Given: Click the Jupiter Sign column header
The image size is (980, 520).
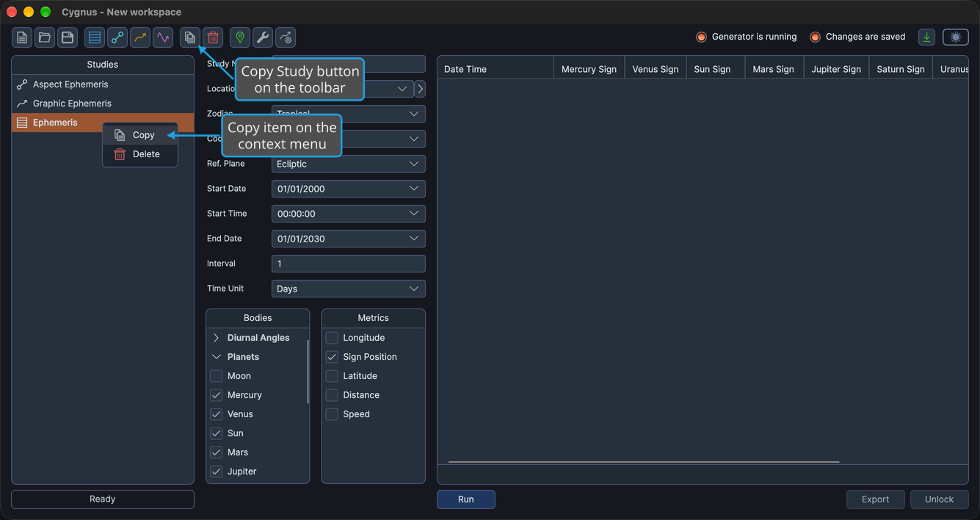Looking at the screenshot, I should (x=836, y=69).
